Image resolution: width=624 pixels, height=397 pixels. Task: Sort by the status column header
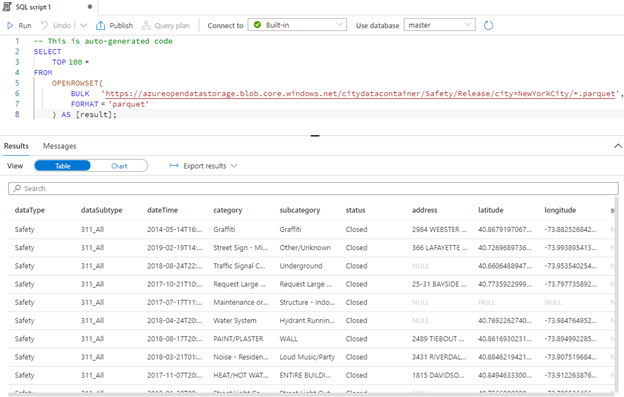click(x=355, y=210)
